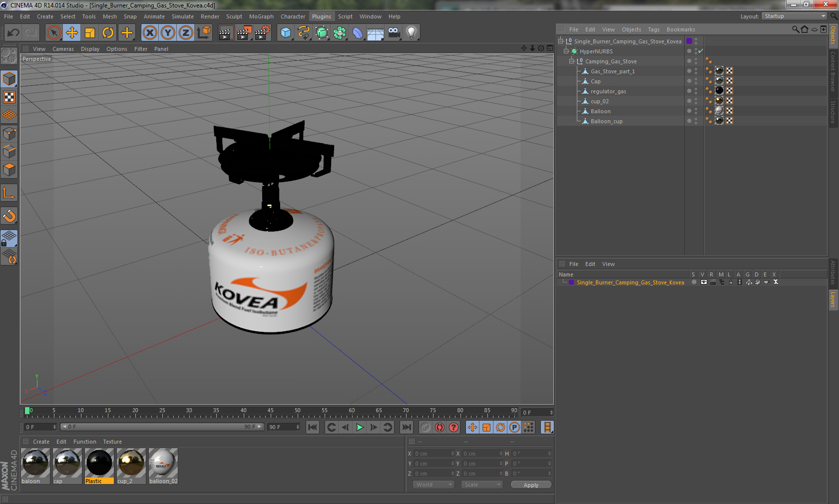Activate the Move tool
The image size is (839, 504).
[72, 33]
